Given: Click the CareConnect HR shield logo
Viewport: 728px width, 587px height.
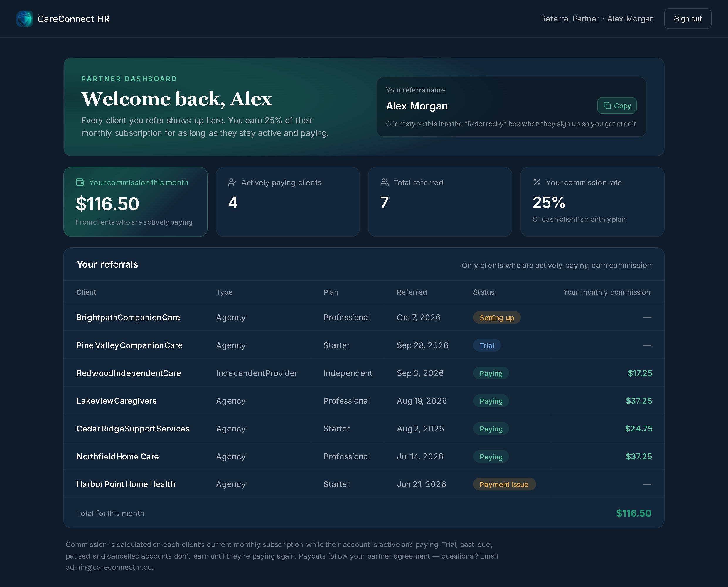Looking at the screenshot, I should point(25,18).
